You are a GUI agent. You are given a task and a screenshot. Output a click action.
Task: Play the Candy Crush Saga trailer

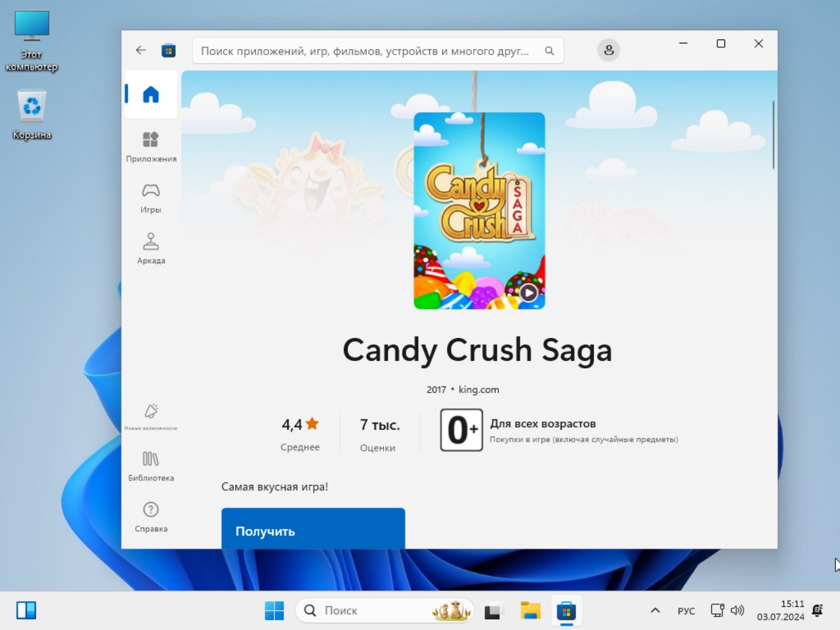[528, 292]
